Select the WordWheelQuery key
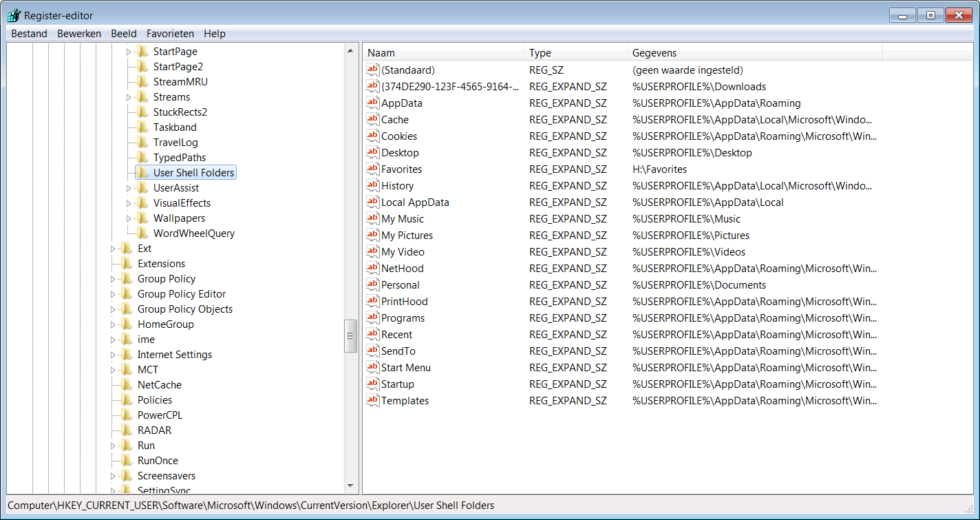This screenshot has width=980, height=520. tap(194, 233)
